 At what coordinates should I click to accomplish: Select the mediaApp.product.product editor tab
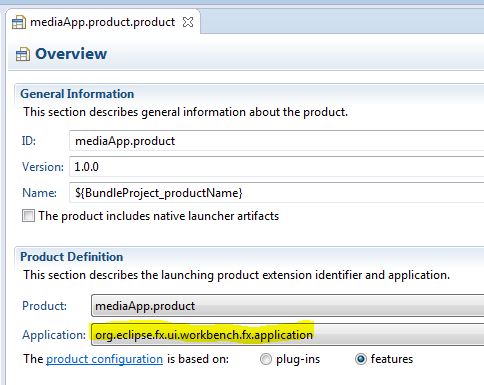(x=102, y=22)
